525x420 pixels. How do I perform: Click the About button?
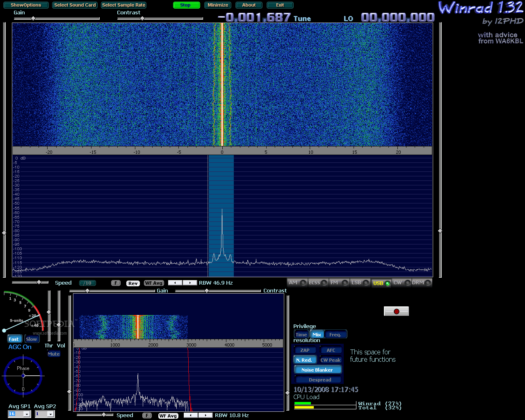coord(249,5)
